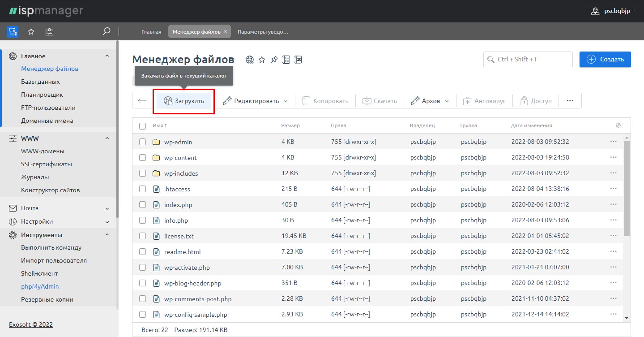The width and height of the screenshot is (644, 337).
Task: Select the index.php checkbox
Action: pos(142,205)
